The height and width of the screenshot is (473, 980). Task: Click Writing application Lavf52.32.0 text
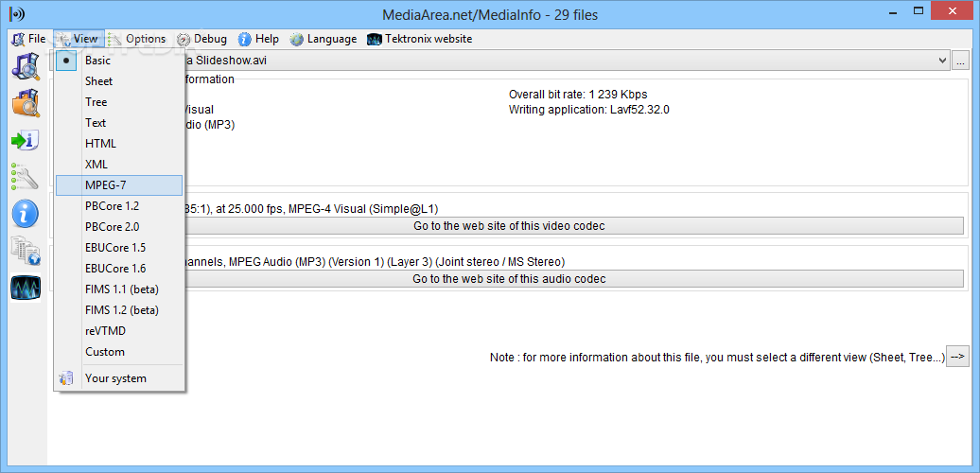[589, 110]
